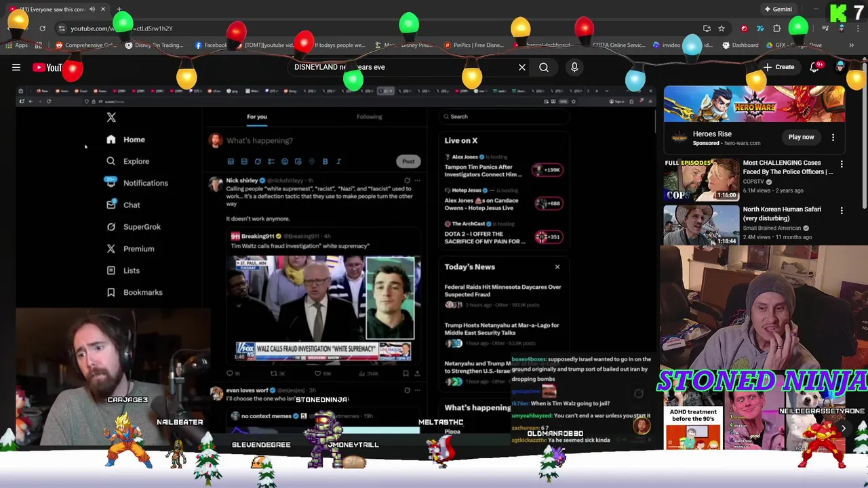Open CDTFA Online Services bookmark
Screen dimensions: 868x488
pyautogui.click(x=618, y=45)
